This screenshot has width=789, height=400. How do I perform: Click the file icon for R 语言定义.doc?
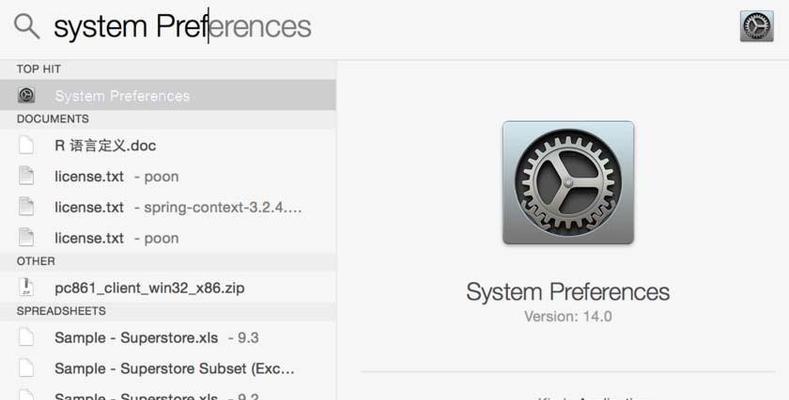click(x=26, y=145)
